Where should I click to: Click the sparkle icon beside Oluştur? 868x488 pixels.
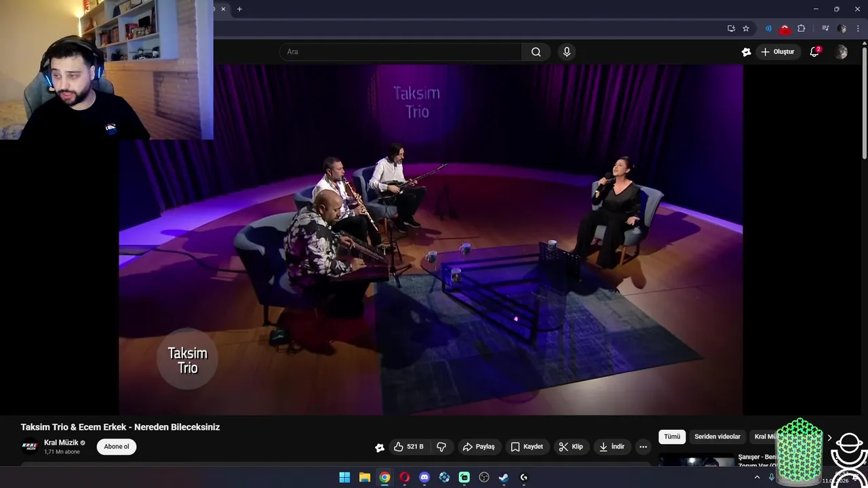pyautogui.click(x=747, y=52)
